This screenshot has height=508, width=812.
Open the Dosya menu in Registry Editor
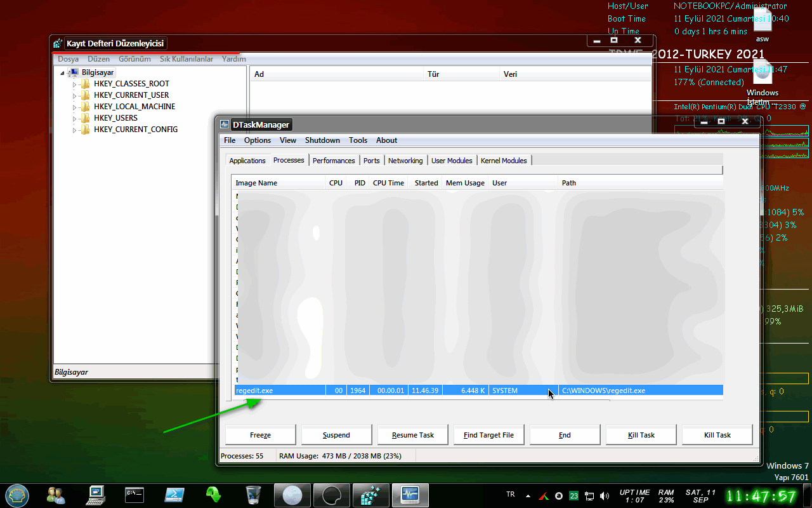tap(69, 59)
